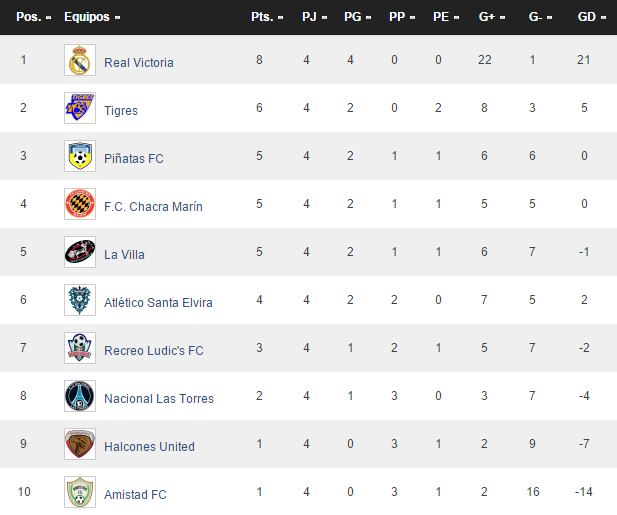617x515 pixels.
Task: Click the Halcones United team logo
Action: 79,445
